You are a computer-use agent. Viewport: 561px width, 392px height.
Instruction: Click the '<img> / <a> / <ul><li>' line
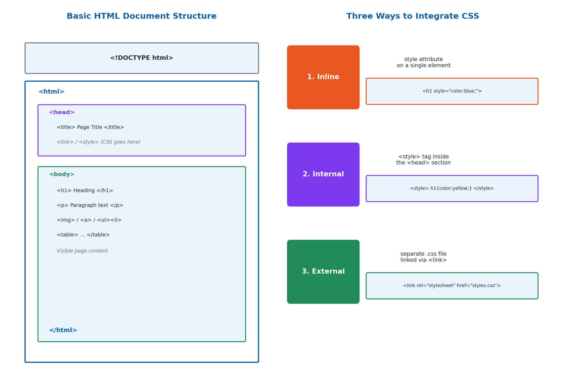[x=89, y=220]
